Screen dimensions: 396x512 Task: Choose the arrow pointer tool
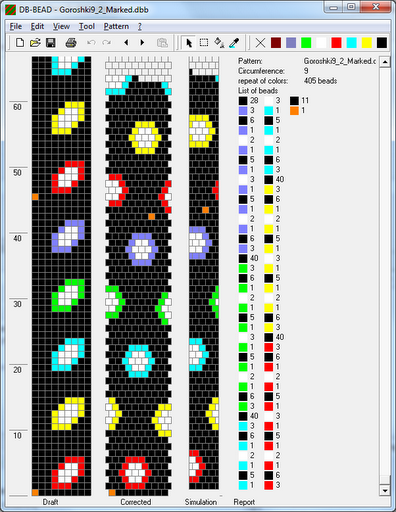[189, 43]
